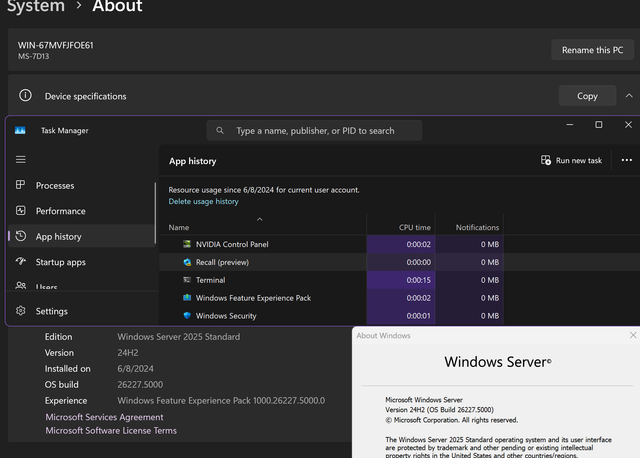The width and height of the screenshot is (640, 458).
Task: Click Version 24H2 (OS Build 26227.5000) text
Action: 439,409
